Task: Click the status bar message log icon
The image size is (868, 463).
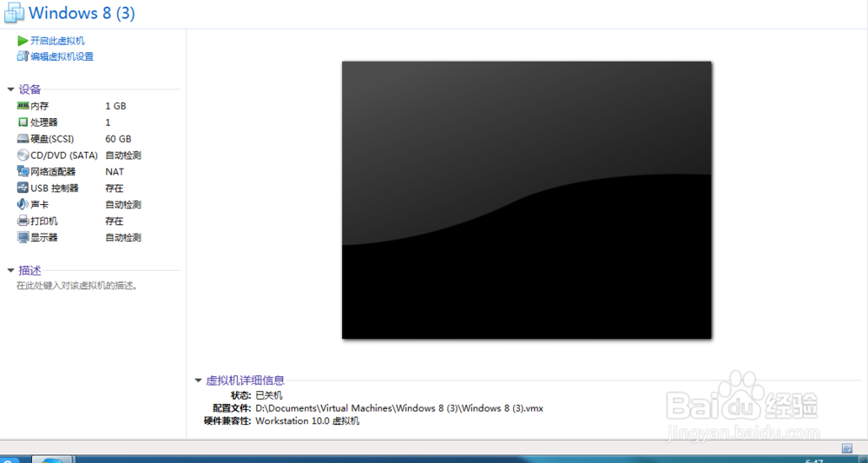Action: point(847,448)
